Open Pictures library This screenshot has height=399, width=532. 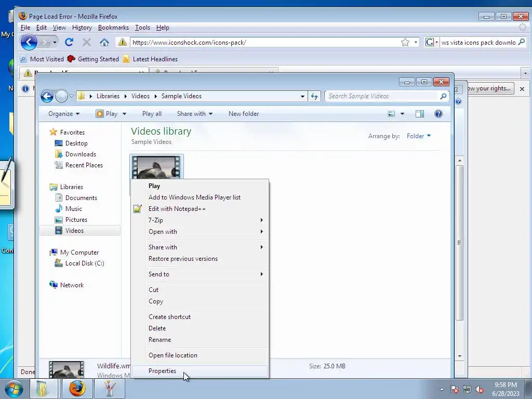76,220
